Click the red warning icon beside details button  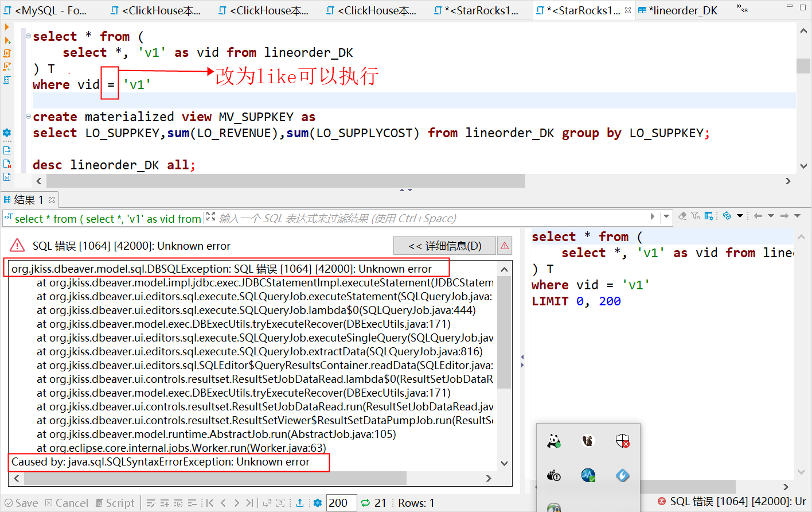[x=505, y=246]
